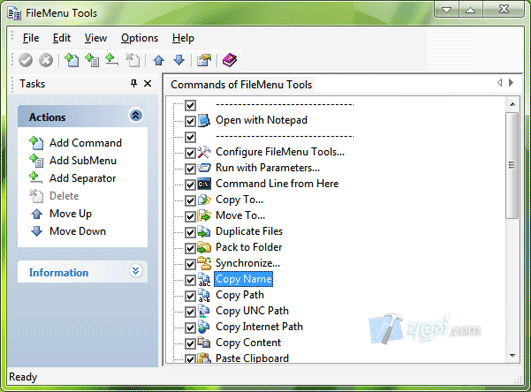Image resolution: width=531 pixels, height=392 pixels.
Task: Click the Copy Internet Path globe icon
Action: tap(204, 327)
